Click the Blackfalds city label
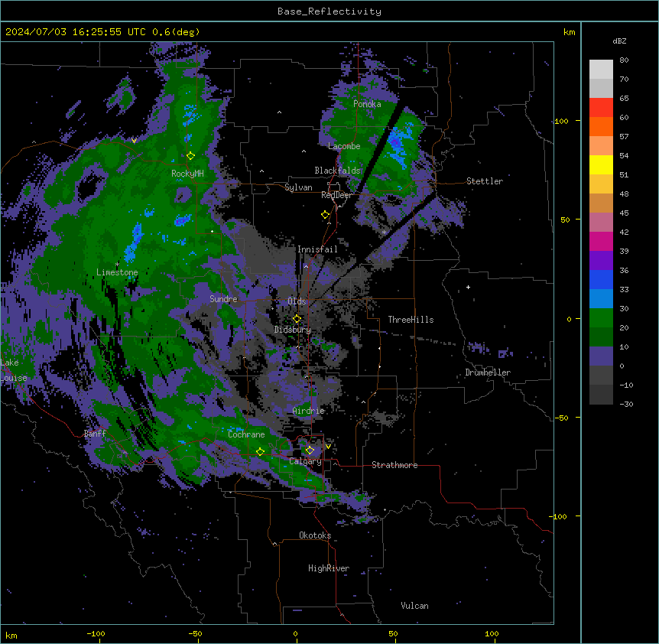This screenshot has height=644, width=659. (x=337, y=171)
